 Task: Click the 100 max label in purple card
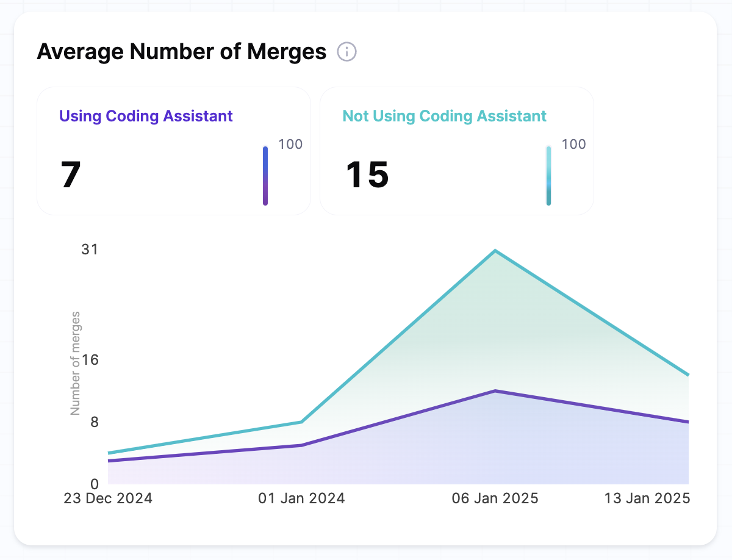click(x=290, y=145)
